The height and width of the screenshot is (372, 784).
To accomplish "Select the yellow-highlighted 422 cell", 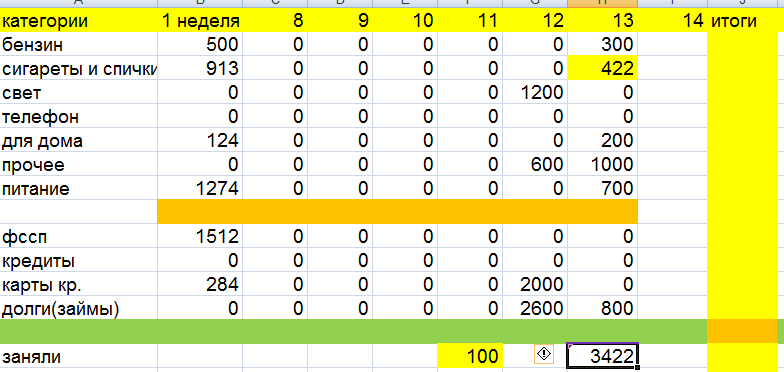I will click(x=602, y=68).
